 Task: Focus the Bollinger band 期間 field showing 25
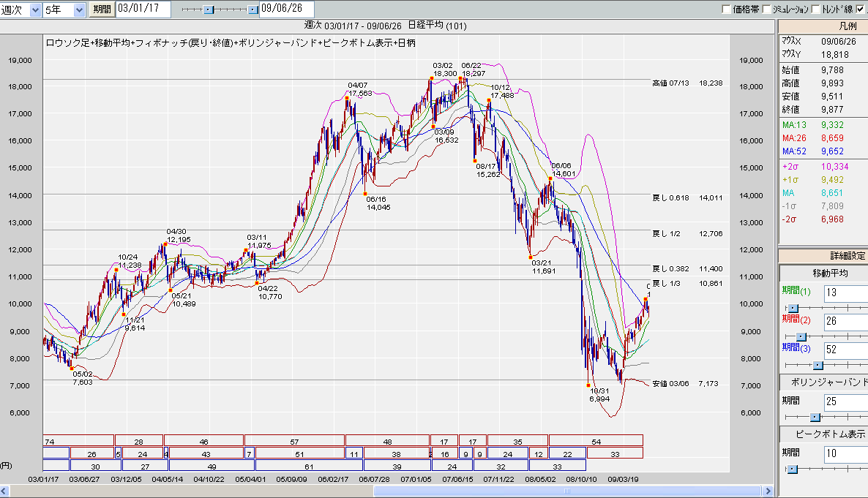click(846, 401)
